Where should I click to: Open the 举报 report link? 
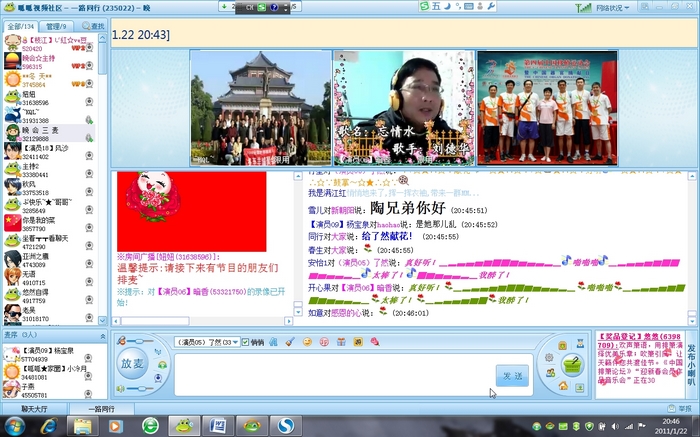(680, 408)
